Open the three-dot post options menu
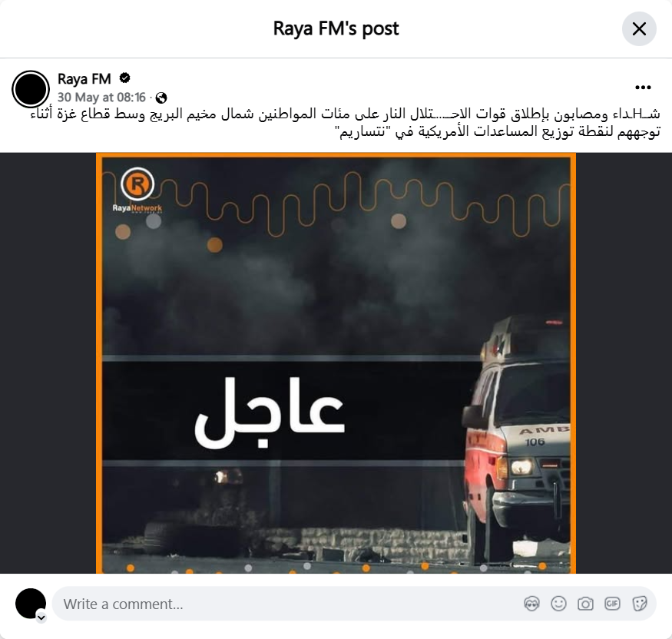The height and width of the screenshot is (639, 672). point(643,88)
